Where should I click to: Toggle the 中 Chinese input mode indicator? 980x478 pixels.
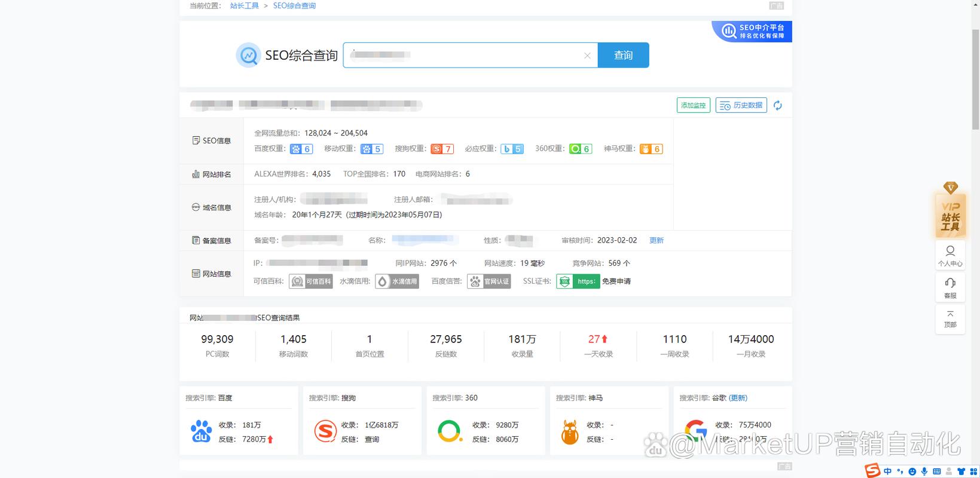pyautogui.click(x=887, y=471)
